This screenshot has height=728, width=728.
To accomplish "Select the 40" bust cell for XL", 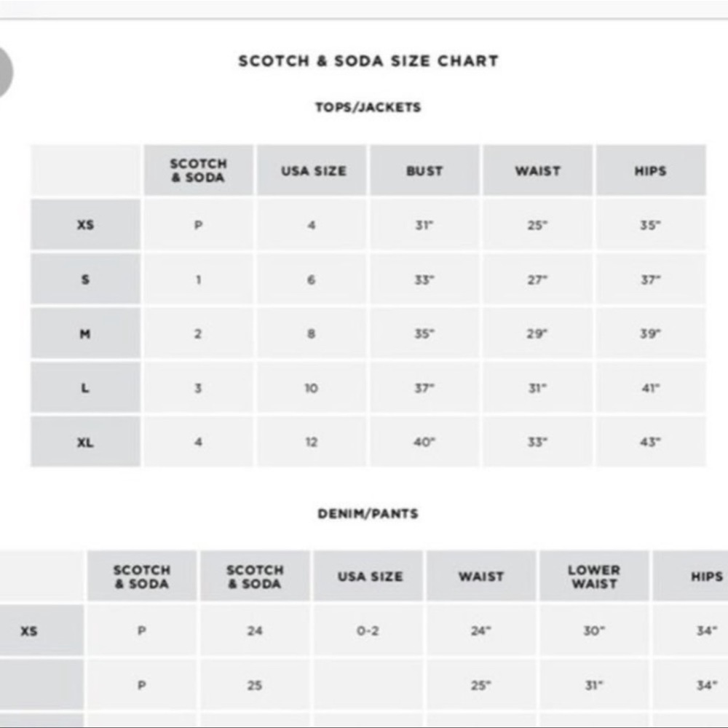I will point(424,442).
